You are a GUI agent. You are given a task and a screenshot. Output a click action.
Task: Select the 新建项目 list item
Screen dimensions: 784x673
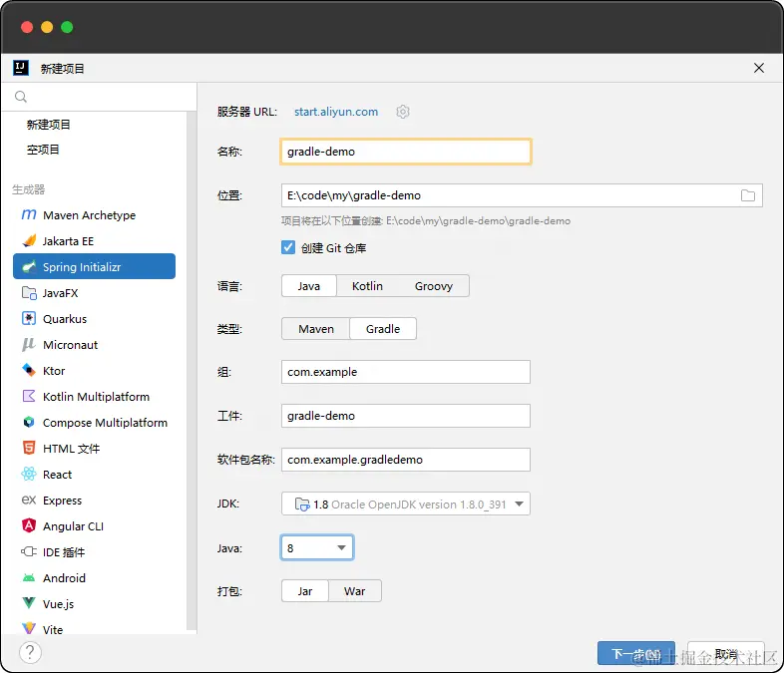49,125
